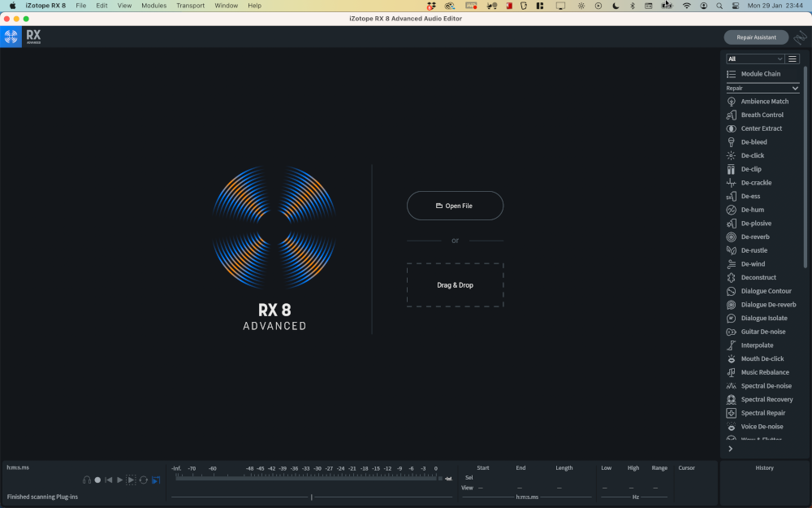The height and width of the screenshot is (508, 812).
Task: Click the module list scrollbar
Action: [x=806, y=163]
